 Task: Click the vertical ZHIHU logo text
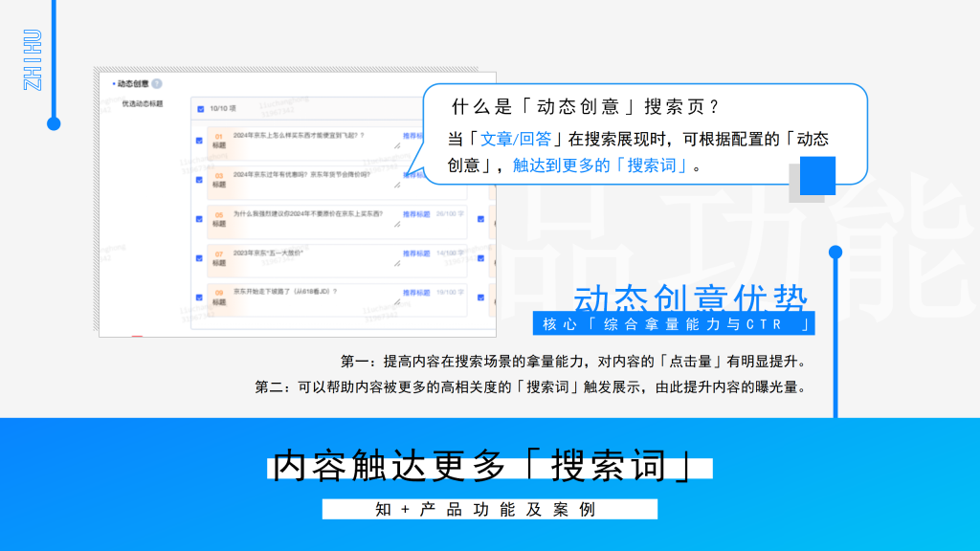32,60
